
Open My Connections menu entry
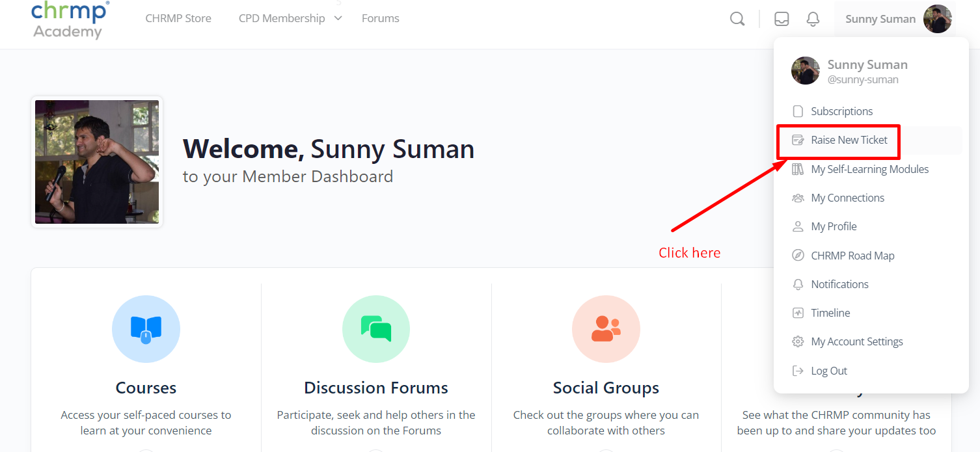pyautogui.click(x=848, y=198)
